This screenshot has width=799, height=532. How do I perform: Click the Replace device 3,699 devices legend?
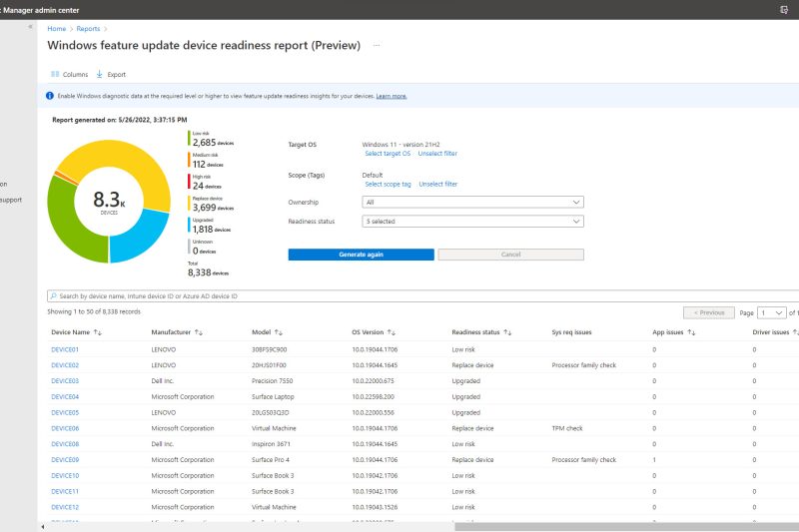pos(212,204)
